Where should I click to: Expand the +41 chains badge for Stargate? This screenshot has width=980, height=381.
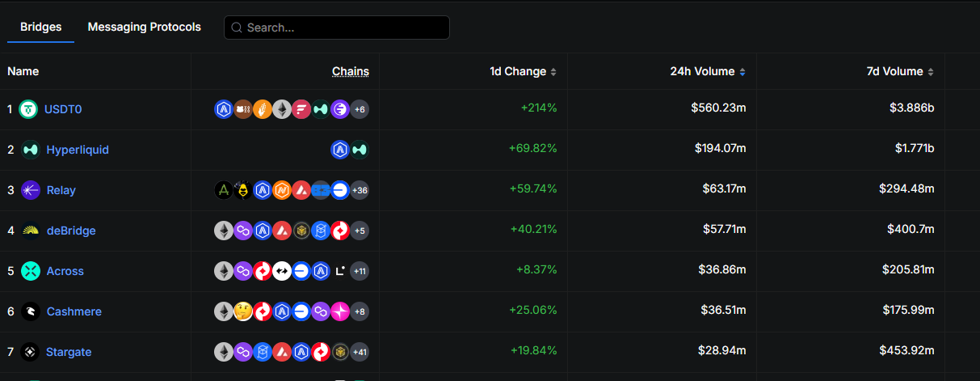[x=360, y=352]
